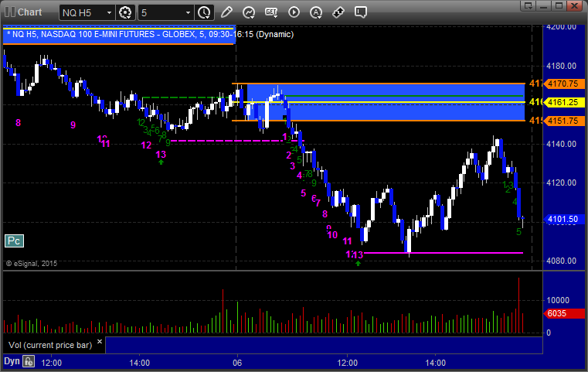Click the 4140.00 price axis label
The width and height of the screenshot is (588, 372).
(x=562, y=144)
